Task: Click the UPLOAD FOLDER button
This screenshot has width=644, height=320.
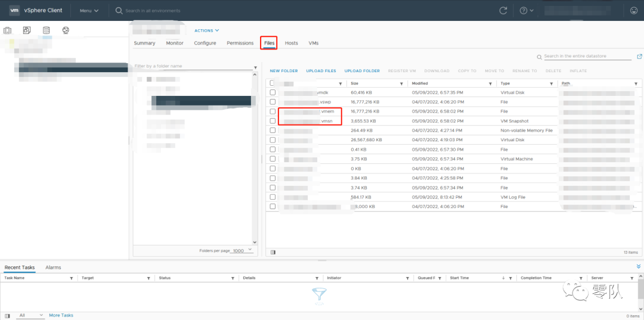Action: (363, 71)
